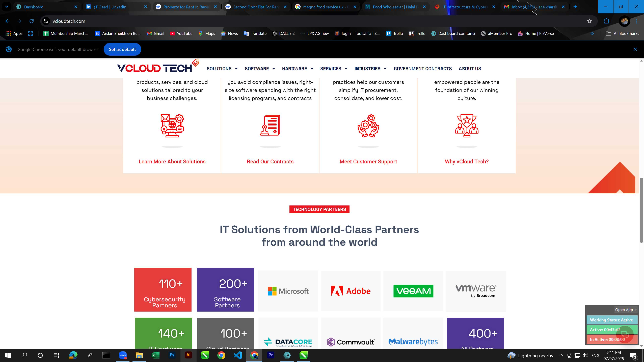Viewport: 644px width, 362px height.
Task: Open File Explorer from the taskbar
Action: pos(139,355)
